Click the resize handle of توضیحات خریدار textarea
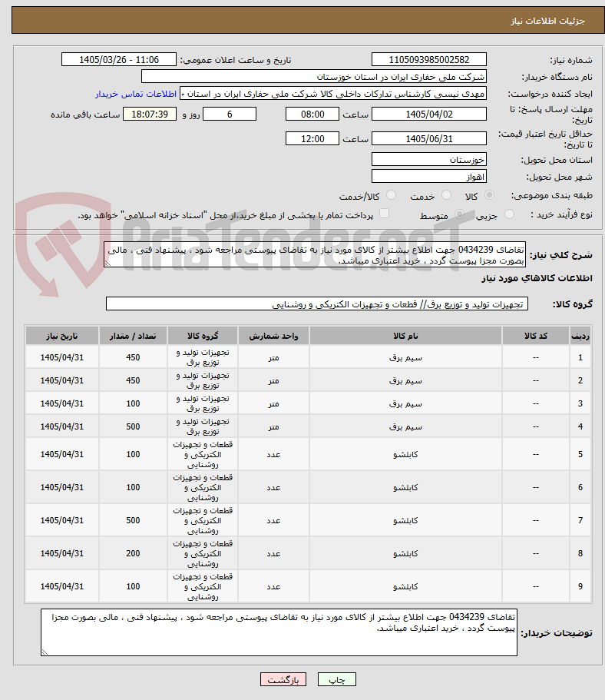 pos(45,652)
